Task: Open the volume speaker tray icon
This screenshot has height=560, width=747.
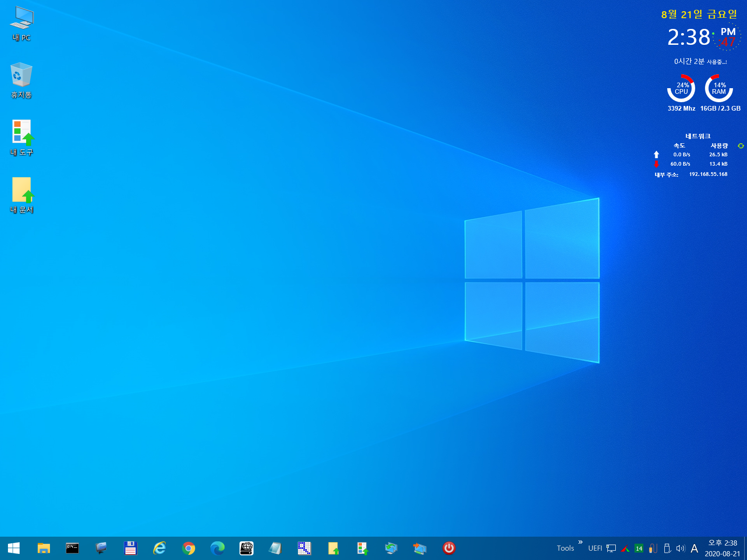Action: click(x=681, y=548)
